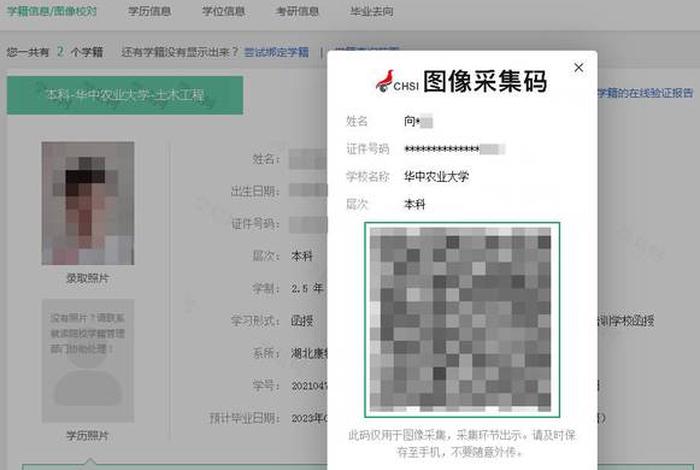Switch to the 学位信息 tab
The height and width of the screenshot is (470, 700).
tap(223, 11)
